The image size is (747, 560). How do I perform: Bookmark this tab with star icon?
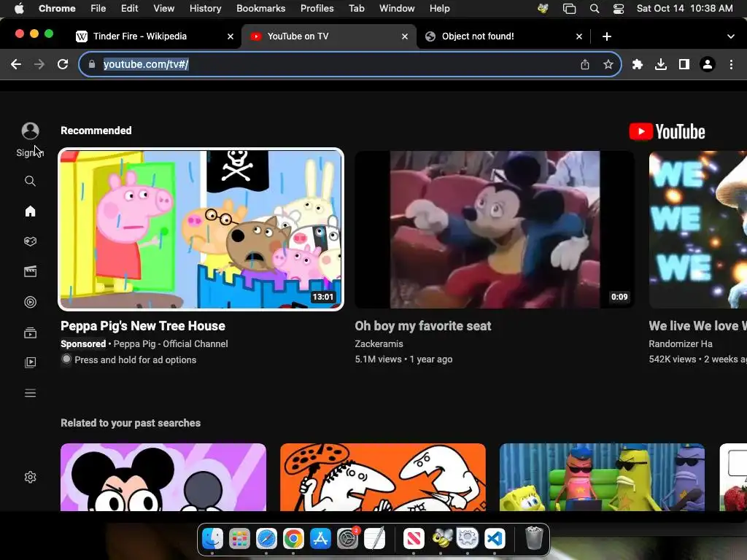608,64
